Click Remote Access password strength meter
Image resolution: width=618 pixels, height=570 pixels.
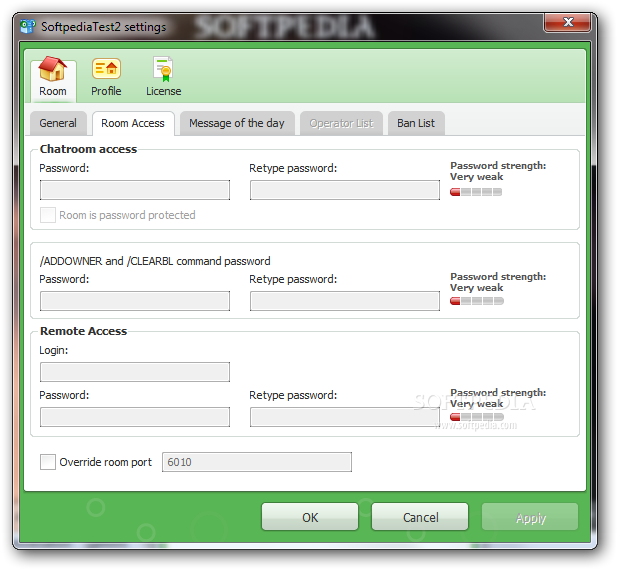point(477,417)
